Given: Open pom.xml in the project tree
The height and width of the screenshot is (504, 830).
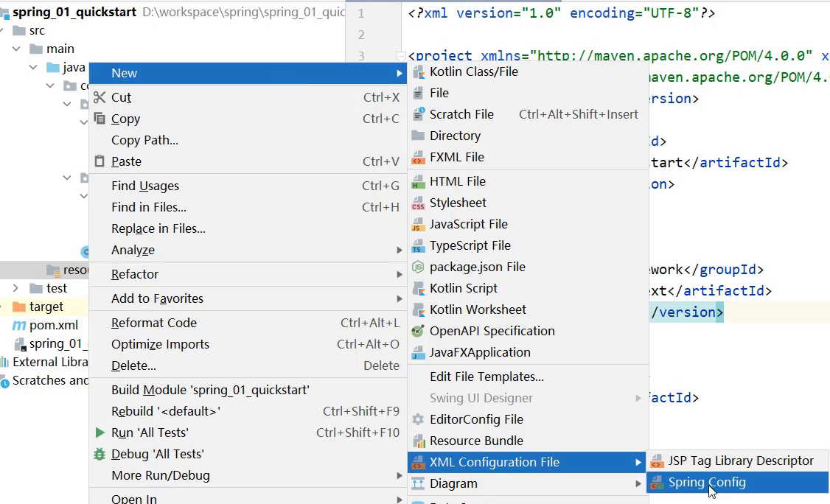Looking at the screenshot, I should (53, 325).
